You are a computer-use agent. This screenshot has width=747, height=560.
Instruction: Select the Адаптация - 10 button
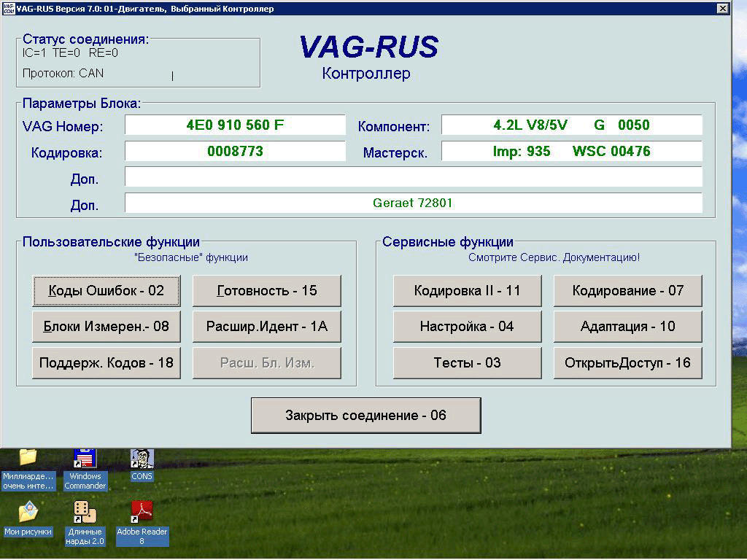pos(627,327)
